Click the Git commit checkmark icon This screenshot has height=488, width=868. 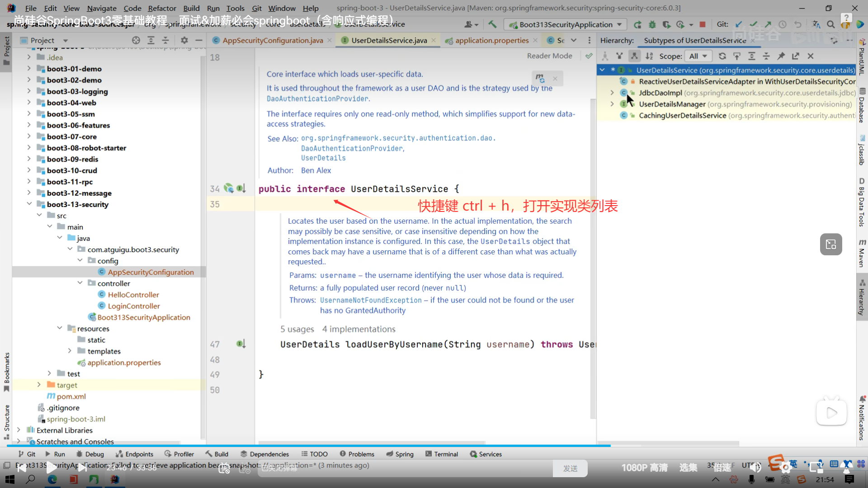[753, 24]
